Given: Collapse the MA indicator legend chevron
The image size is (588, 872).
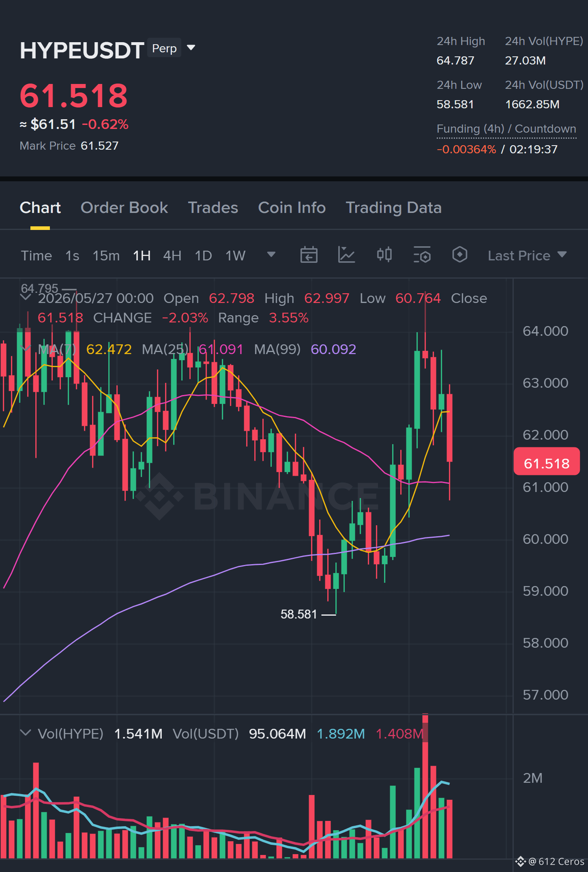Looking at the screenshot, I should click(x=26, y=348).
